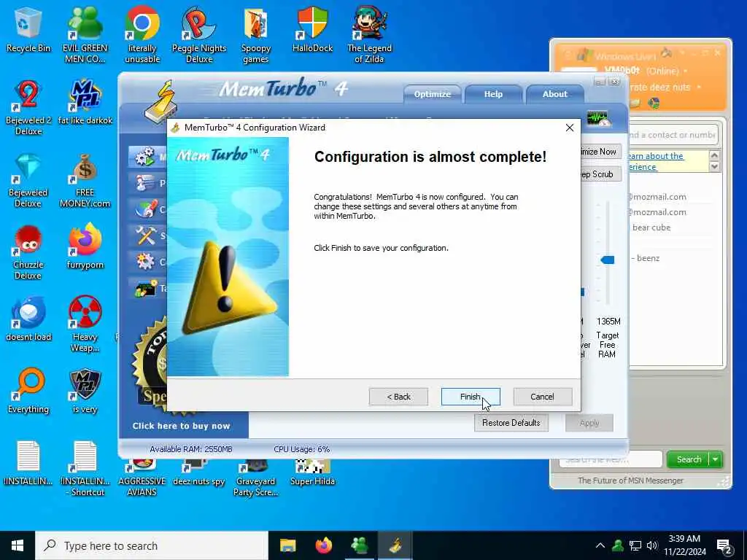The width and height of the screenshot is (747, 560).
Task: Select The Legend of Zilda icon
Action: point(369,34)
